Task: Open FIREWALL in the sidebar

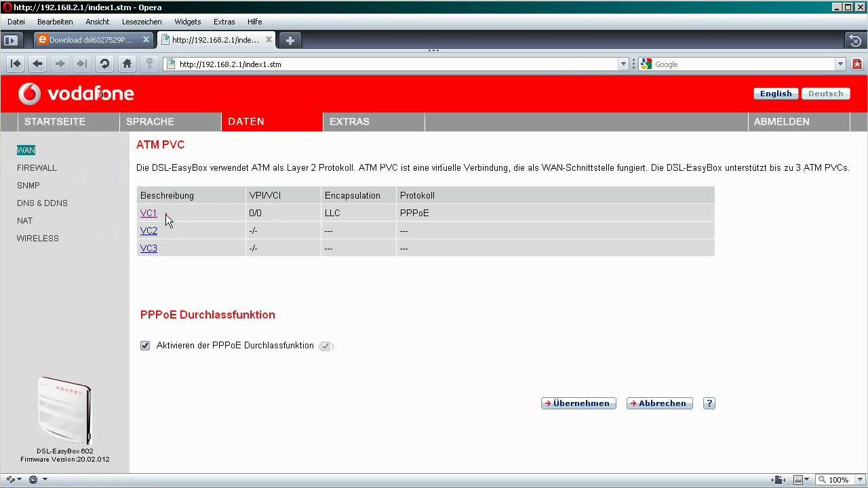Action: click(37, 168)
